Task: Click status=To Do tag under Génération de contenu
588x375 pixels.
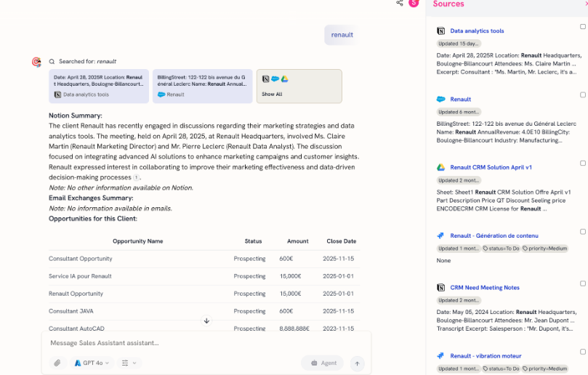Action: [x=501, y=249]
